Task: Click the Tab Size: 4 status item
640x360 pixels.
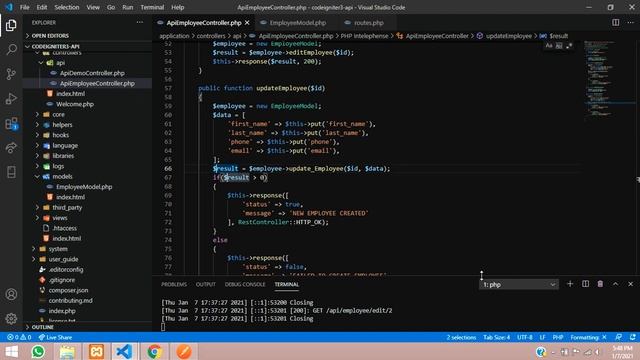Action: coord(496,338)
